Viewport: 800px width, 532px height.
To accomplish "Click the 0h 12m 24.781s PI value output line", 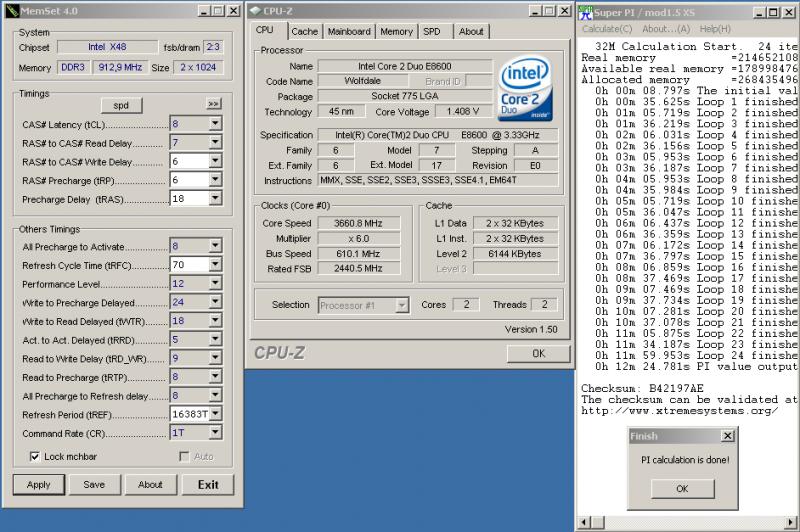I will pos(696,367).
